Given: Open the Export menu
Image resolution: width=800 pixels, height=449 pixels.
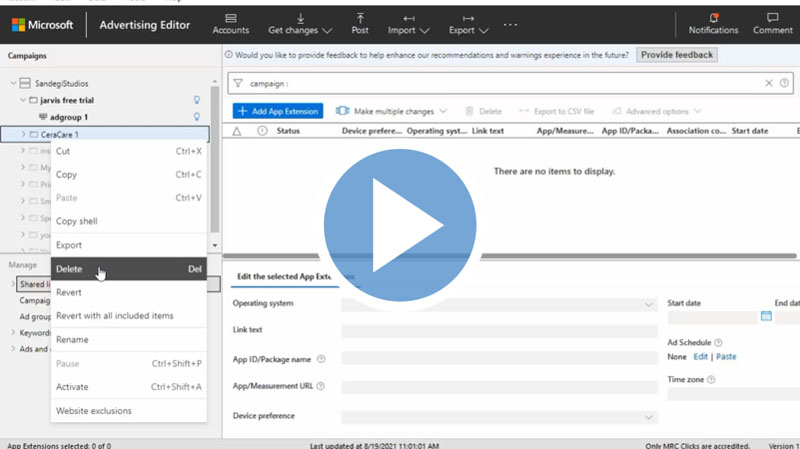Looking at the screenshot, I should (x=468, y=24).
